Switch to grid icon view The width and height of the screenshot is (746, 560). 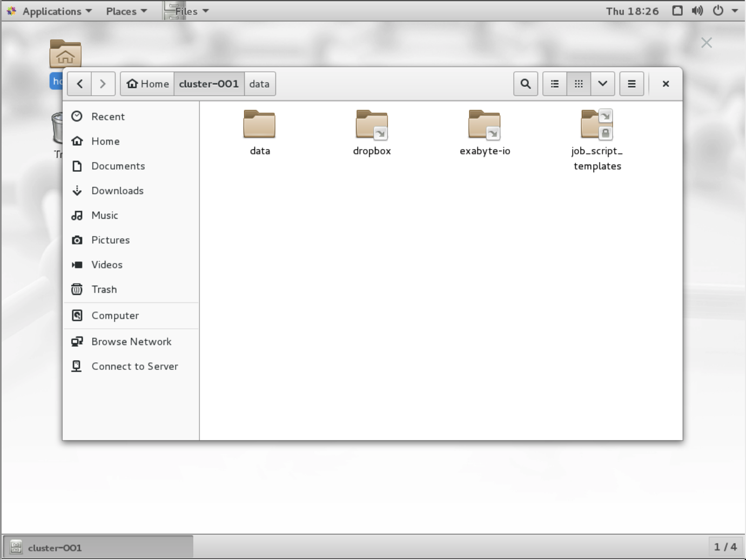point(579,84)
